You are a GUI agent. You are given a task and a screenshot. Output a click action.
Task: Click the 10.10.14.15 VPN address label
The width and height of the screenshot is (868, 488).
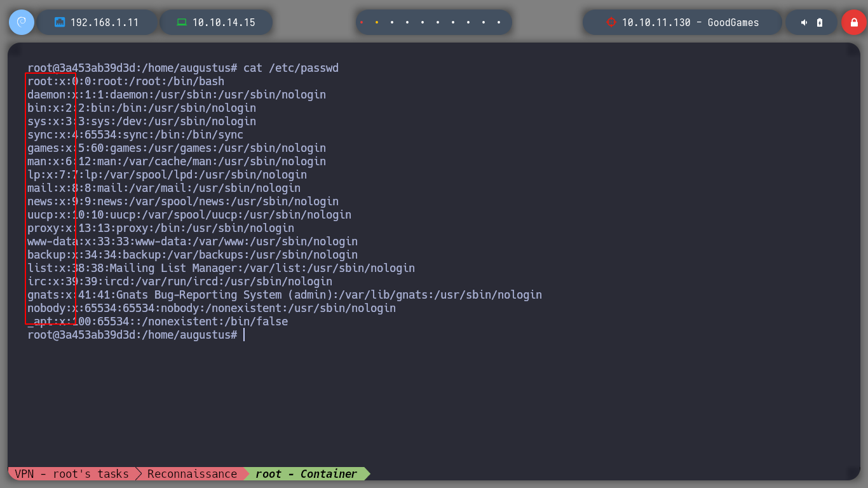tap(224, 22)
